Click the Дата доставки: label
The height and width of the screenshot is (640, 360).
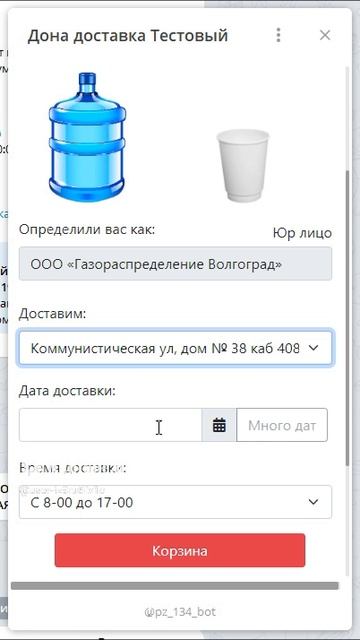67,391
